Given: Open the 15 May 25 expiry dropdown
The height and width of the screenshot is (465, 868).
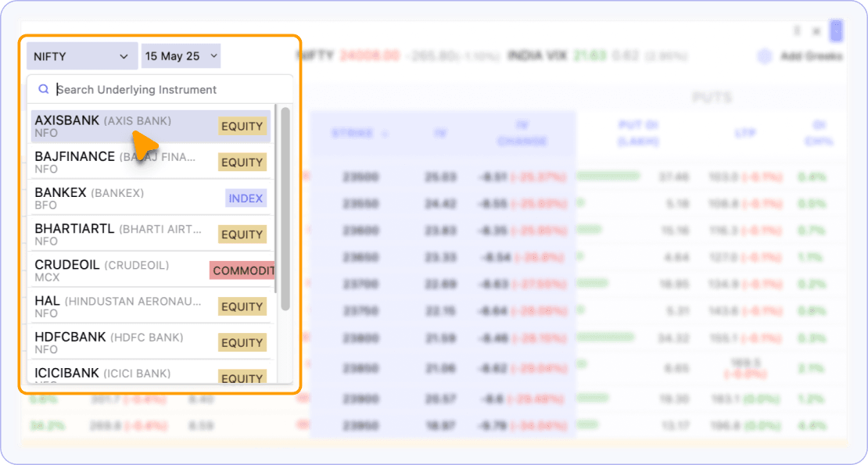Looking at the screenshot, I should (181, 55).
